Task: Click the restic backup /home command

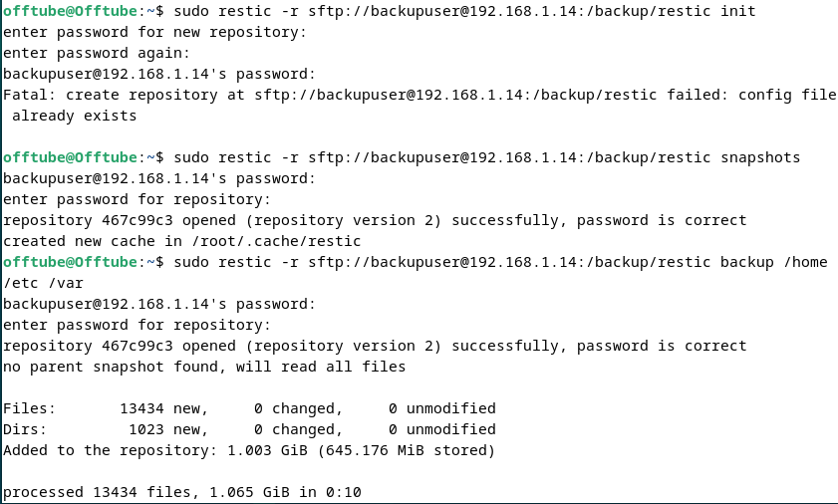Action: coord(500,262)
